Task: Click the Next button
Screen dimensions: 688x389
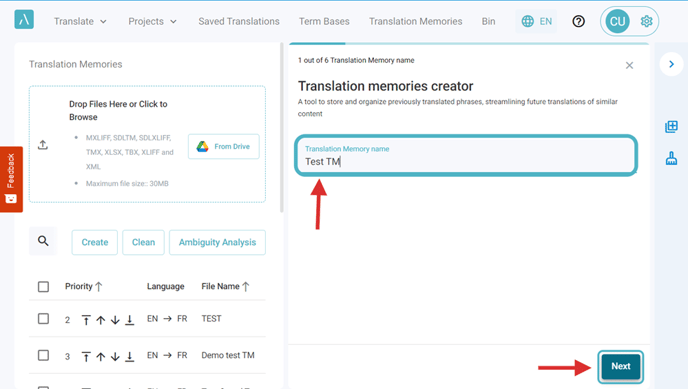Action: point(620,366)
